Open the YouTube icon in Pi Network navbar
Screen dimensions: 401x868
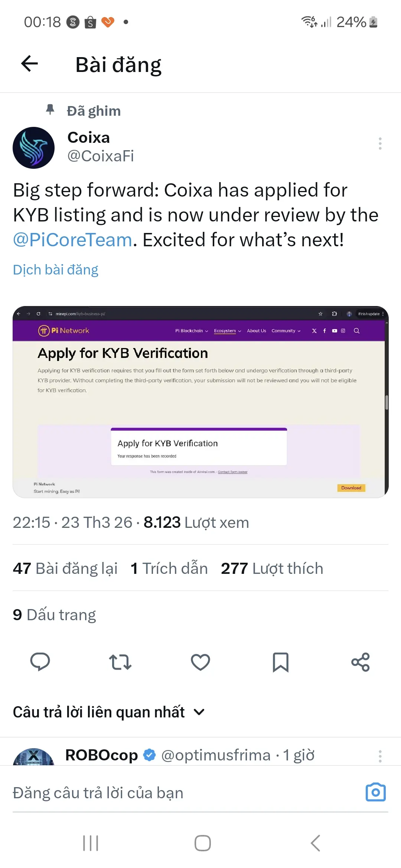334,331
